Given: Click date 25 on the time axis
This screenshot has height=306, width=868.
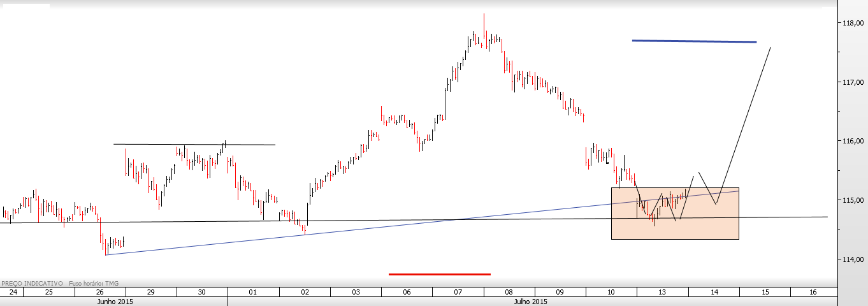Looking at the screenshot, I should click(x=49, y=292).
